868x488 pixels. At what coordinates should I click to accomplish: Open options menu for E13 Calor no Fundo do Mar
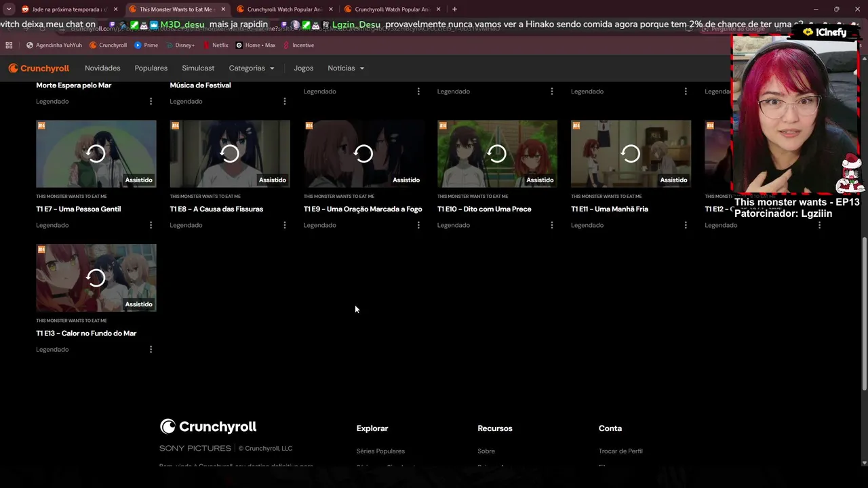(x=151, y=350)
